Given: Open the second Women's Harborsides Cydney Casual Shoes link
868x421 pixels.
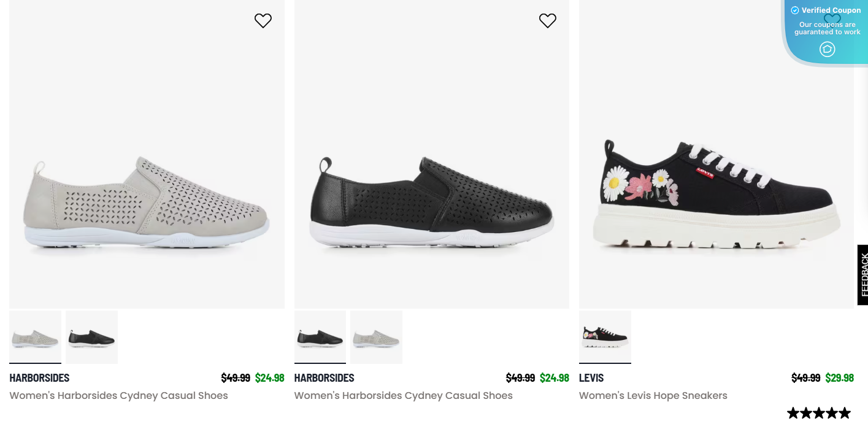Looking at the screenshot, I should click(x=403, y=396).
